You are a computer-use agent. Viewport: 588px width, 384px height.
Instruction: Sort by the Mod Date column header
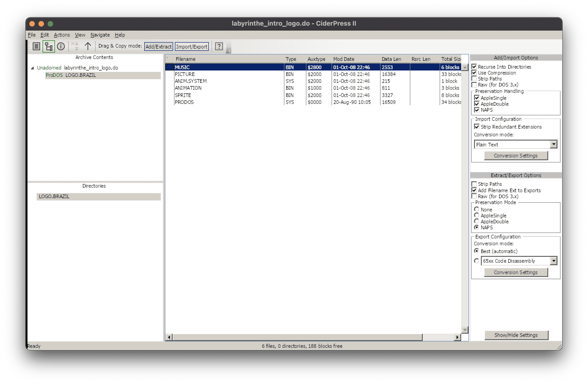click(356, 59)
